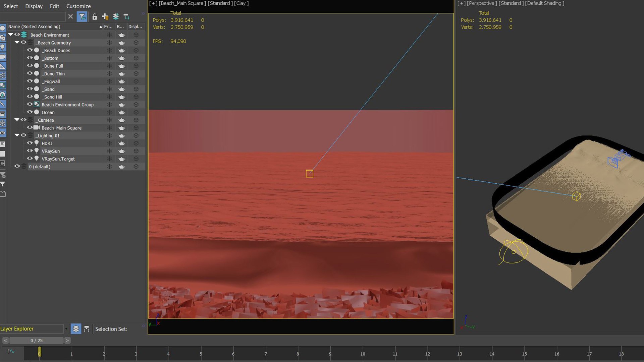Open the mini curve editor toggle
644x362 pixels.
(x=11, y=351)
